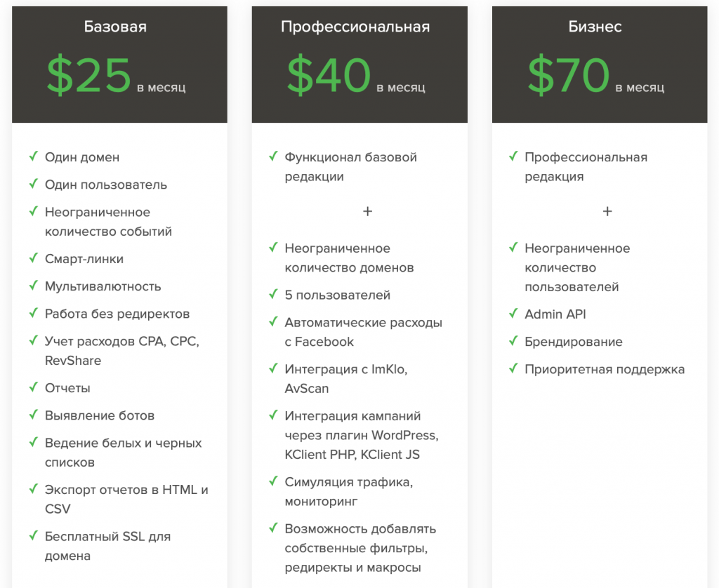719x588 pixels.
Task: Click Бесплатный SSL для домена item
Action: click(x=107, y=546)
